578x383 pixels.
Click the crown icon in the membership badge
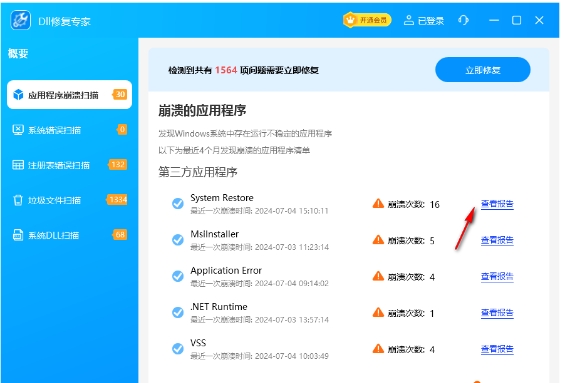[x=350, y=20]
